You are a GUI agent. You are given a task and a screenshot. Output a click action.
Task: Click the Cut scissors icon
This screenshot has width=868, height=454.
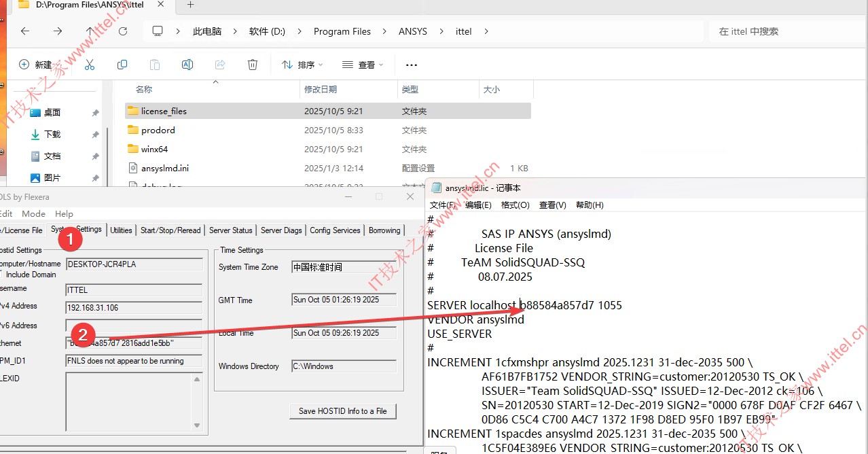click(89, 65)
